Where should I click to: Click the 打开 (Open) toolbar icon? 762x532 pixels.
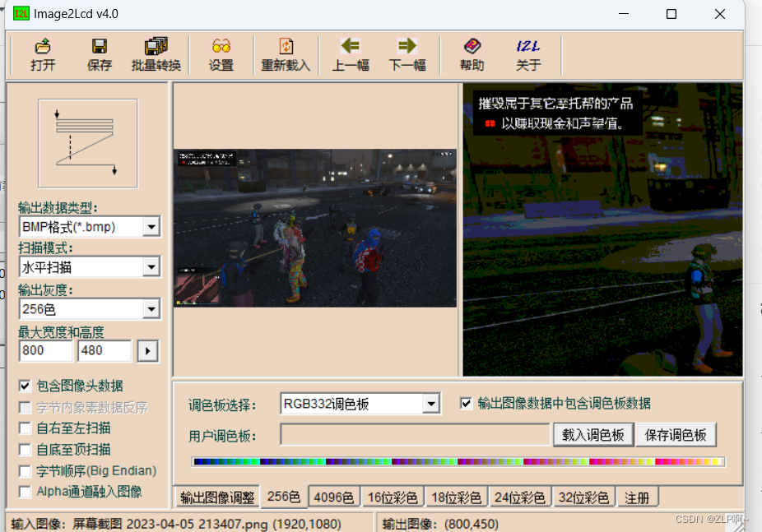click(x=43, y=54)
